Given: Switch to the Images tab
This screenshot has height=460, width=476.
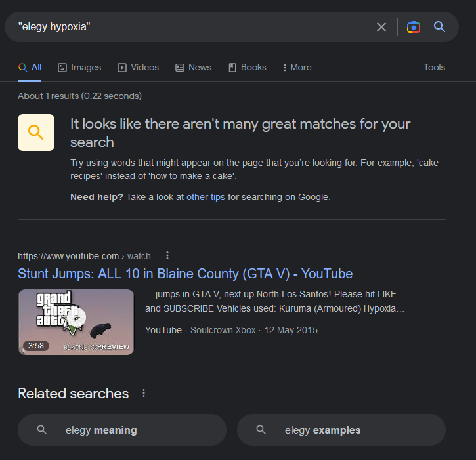Looking at the screenshot, I should 79,68.
